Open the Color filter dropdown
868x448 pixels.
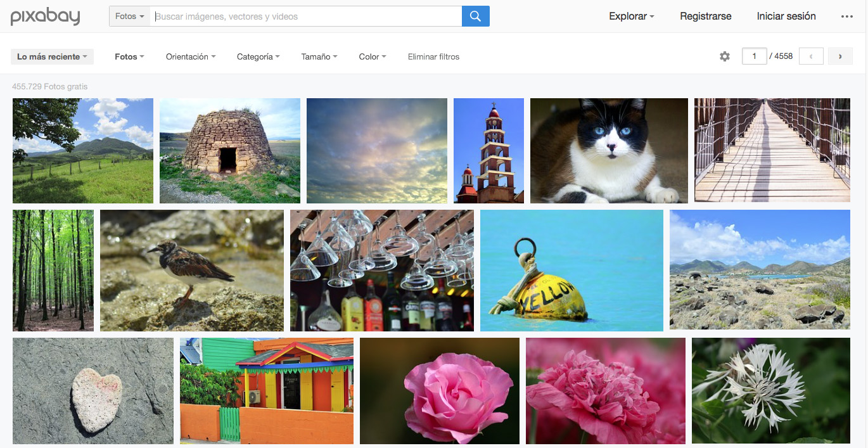click(x=372, y=56)
